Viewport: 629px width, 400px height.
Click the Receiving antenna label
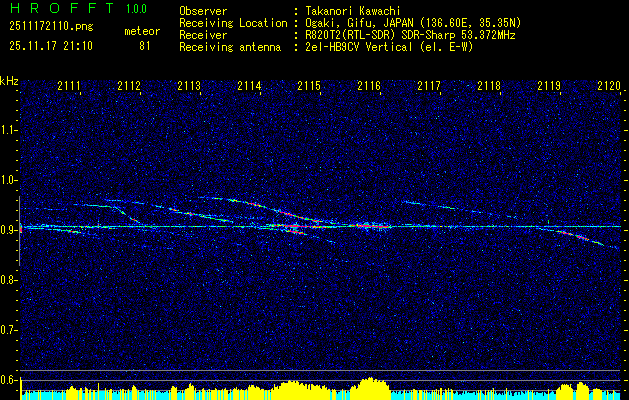pos(230,47)
